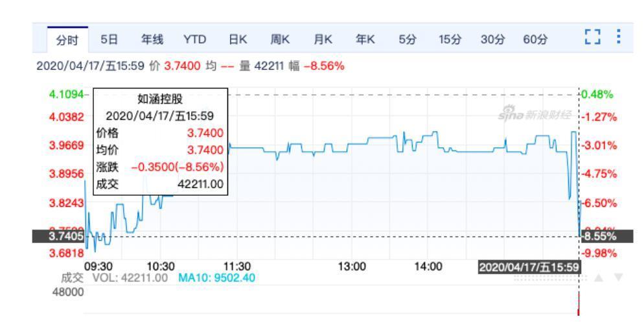Open the 年K yearly candlestick tab
The width and height of the screenshot is (644, 330).
[x=365, y=40]
